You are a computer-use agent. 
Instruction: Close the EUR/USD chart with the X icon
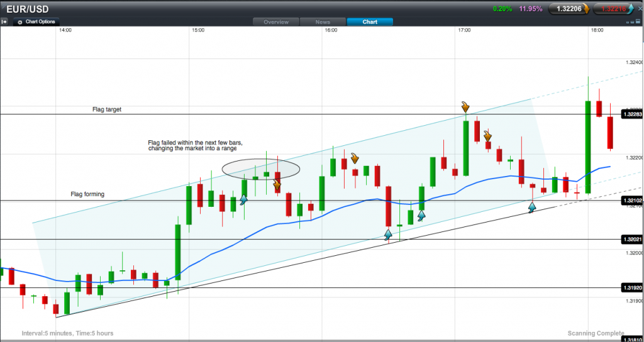pos(639,8)
